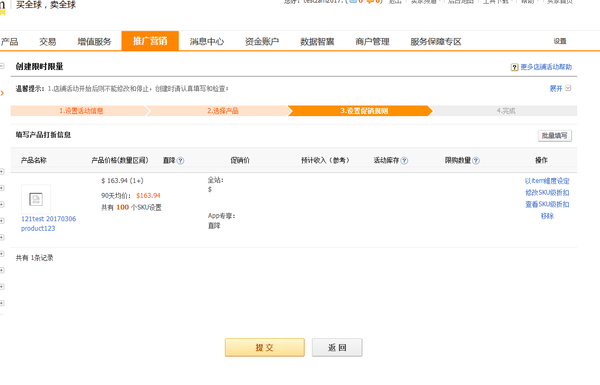Screen dimensions: 600x385
Task: Click the 全站 label in 促销价 column
Action: 216,180
